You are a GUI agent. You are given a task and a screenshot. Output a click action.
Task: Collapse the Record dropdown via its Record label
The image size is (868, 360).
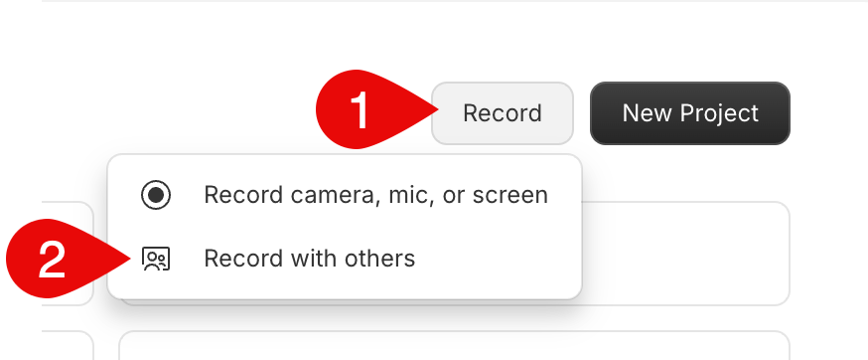(503, 113)
